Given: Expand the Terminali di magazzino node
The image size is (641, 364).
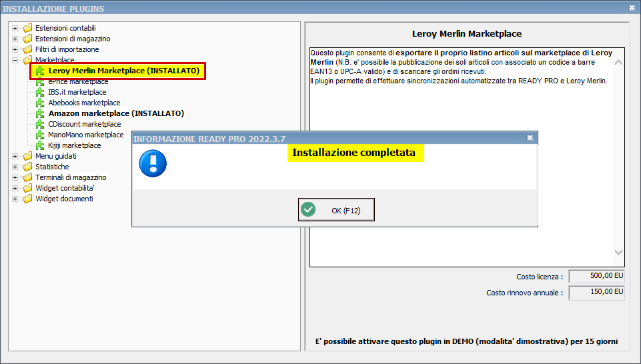Looking at the screenshot, I should [x=15, y=177].
